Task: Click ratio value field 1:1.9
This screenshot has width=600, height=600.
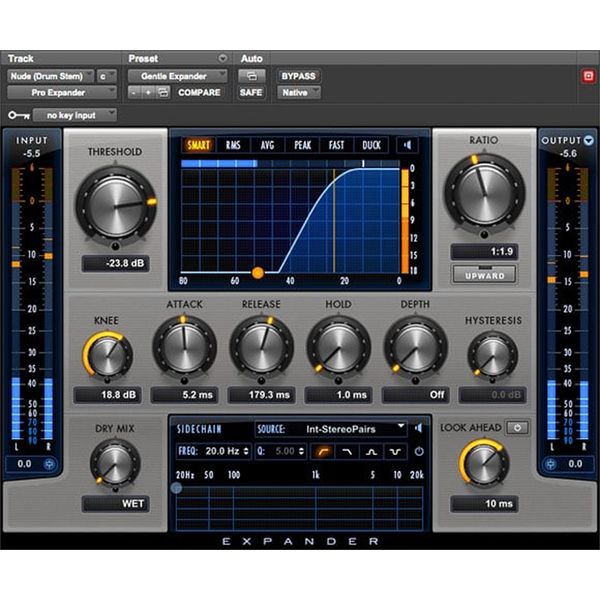Action: click(x=484, y=251)
